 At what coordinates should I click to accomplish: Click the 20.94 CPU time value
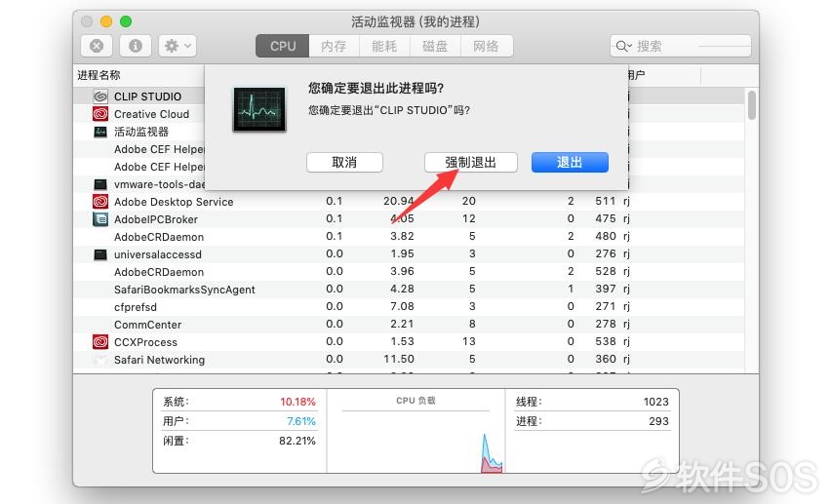tap(399, 201)
